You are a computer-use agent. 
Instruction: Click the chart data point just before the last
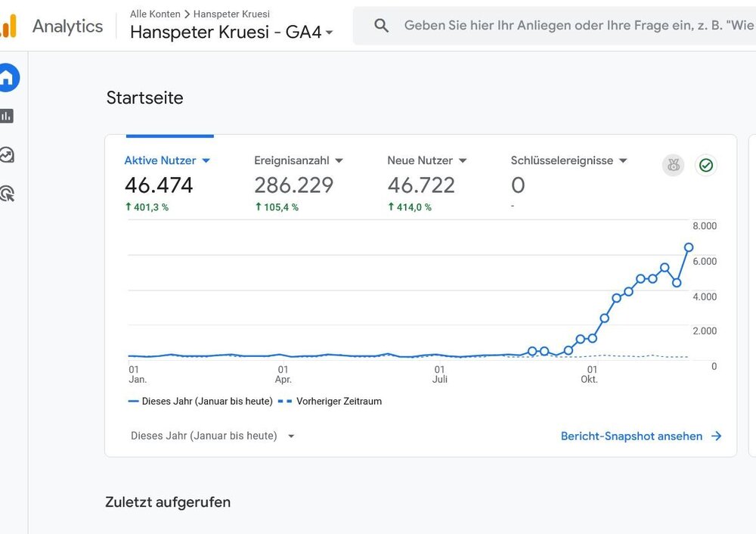pyautogui.click(x=677, y=283)
